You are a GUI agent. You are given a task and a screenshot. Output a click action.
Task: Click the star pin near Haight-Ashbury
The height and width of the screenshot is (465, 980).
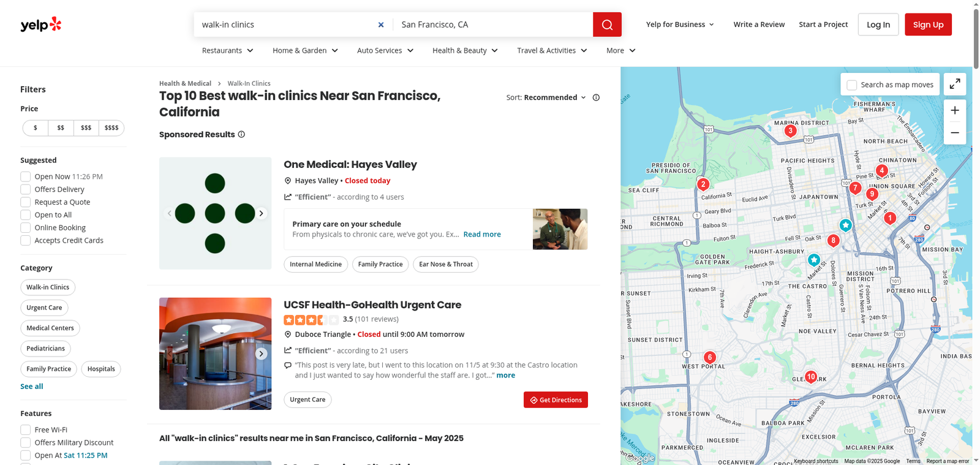(814, 260)
